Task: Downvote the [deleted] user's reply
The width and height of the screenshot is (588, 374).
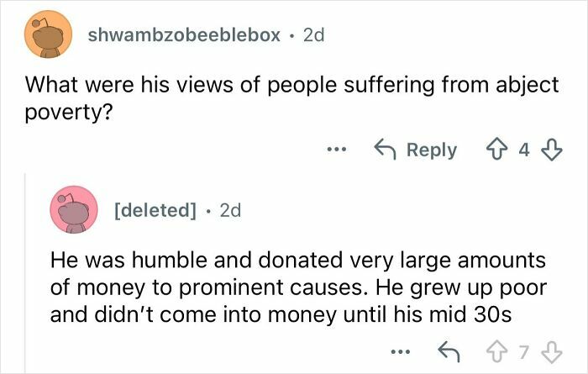Action: (551, 349)
